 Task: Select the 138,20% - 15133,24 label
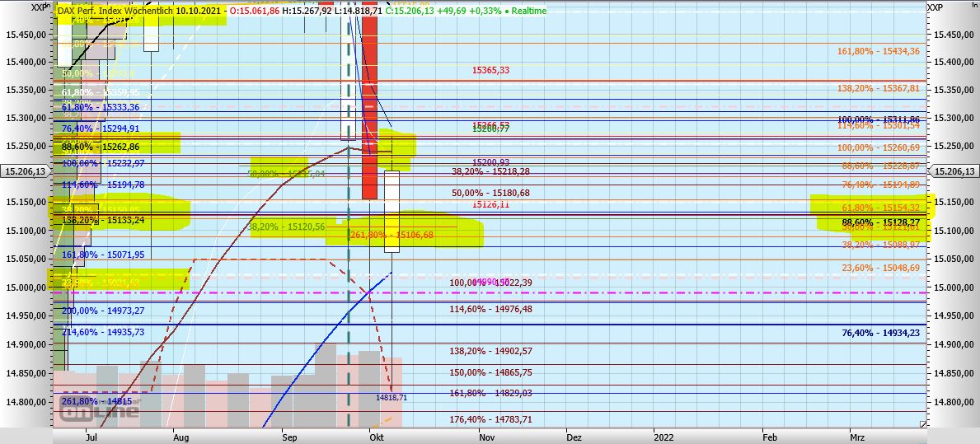click(103, 220)
